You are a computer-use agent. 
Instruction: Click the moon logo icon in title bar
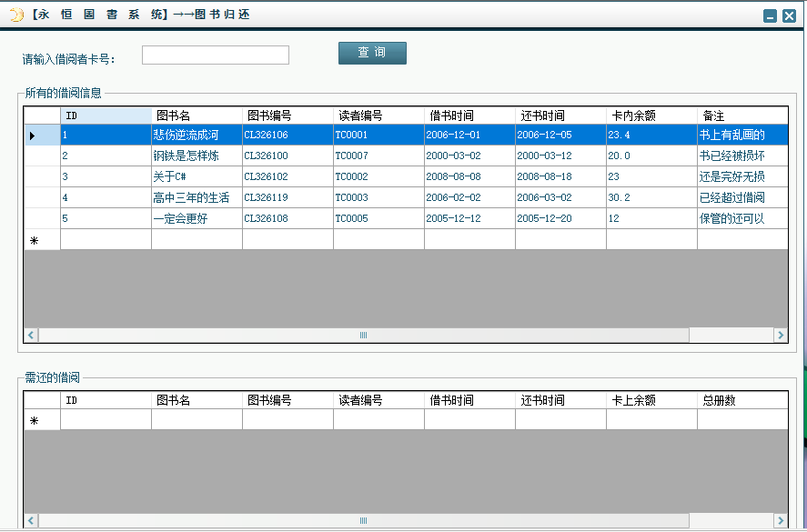point(16,15)
